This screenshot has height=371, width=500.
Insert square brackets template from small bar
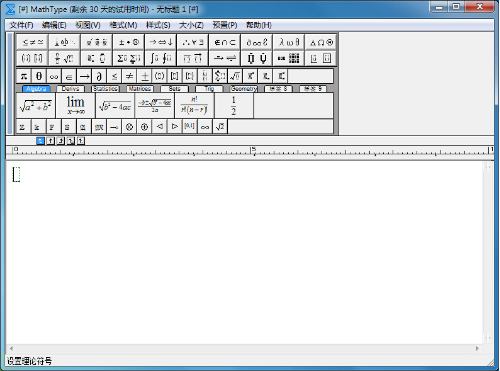[x=174, y=76]
